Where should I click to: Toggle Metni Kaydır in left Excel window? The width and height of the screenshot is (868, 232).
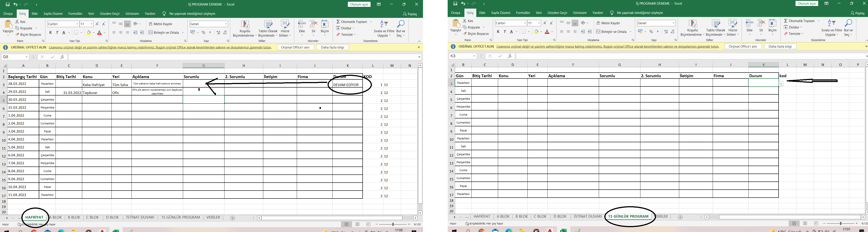[x=160, y=24]
